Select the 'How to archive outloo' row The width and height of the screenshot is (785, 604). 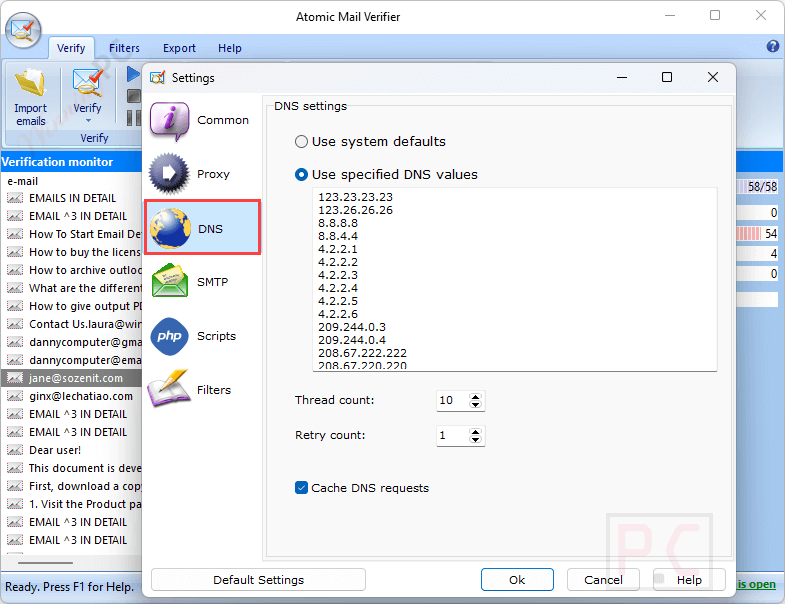point(72,270)
